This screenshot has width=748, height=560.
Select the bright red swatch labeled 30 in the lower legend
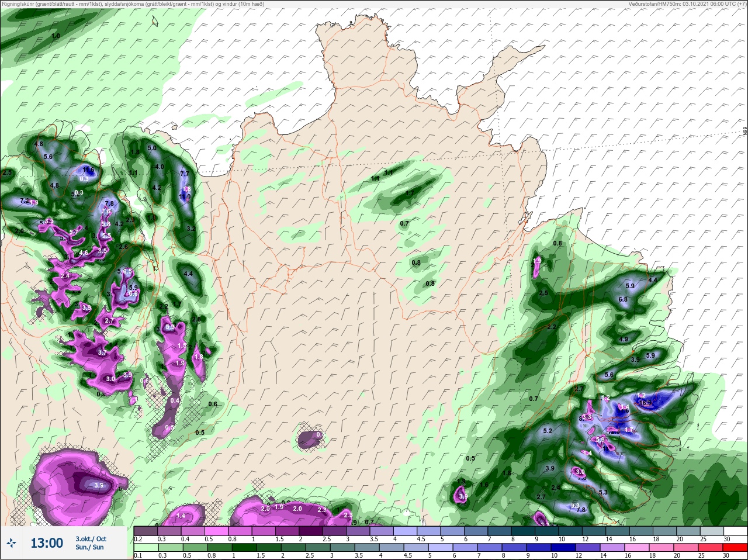click(735, 547)
